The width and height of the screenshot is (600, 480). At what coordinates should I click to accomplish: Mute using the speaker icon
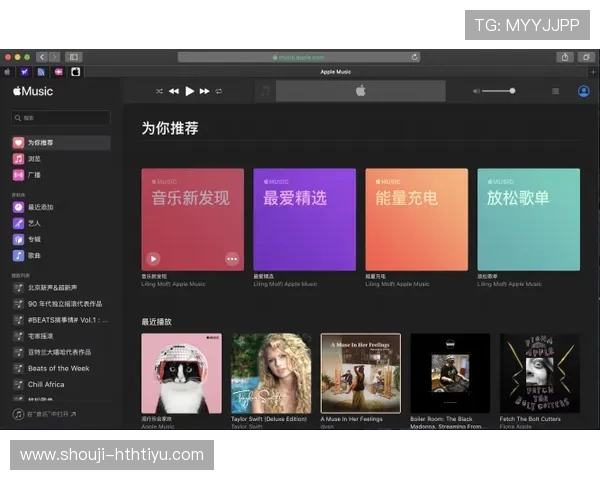pyautogui.click(x=476, y=91)
